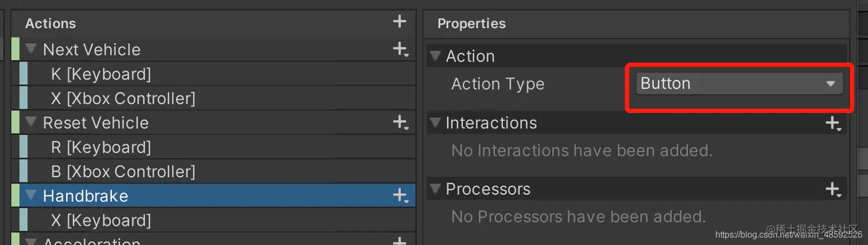Select the K [Keyboard] binding
Image resolution: width=868 pixels, height=245 pixels.
[x=101, y=74]
